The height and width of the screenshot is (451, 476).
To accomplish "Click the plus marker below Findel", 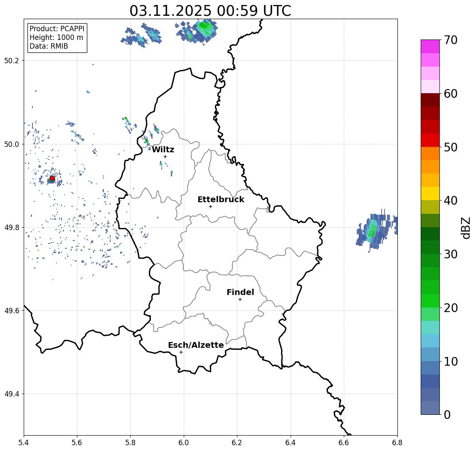I will (240, 300).
